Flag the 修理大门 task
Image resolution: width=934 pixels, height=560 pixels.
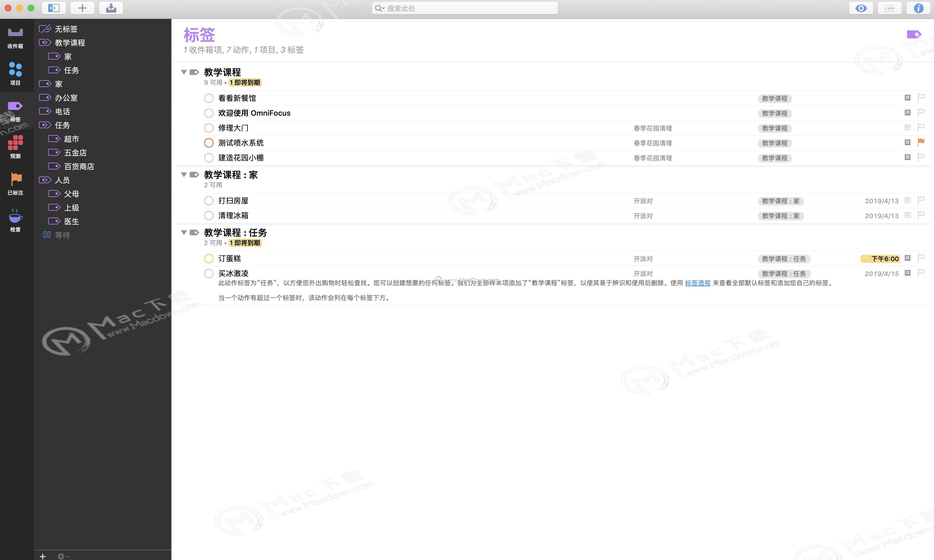(x=921, y=128)
